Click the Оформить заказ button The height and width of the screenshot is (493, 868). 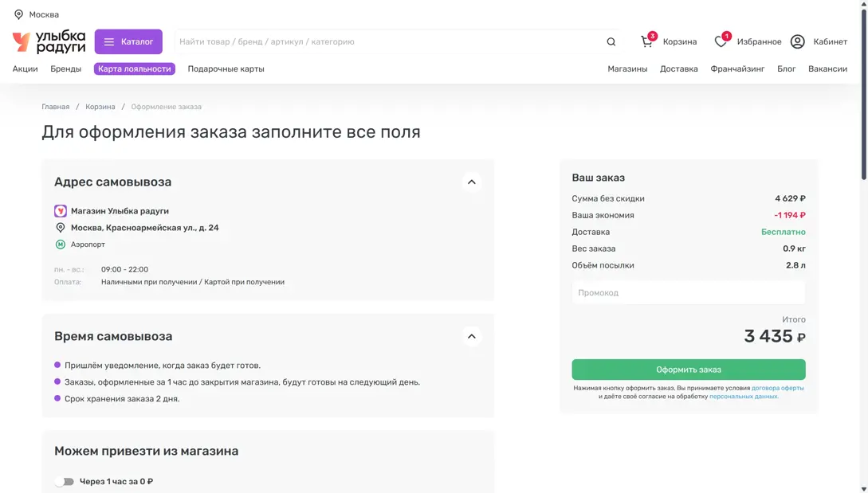(x=688, y=369)
